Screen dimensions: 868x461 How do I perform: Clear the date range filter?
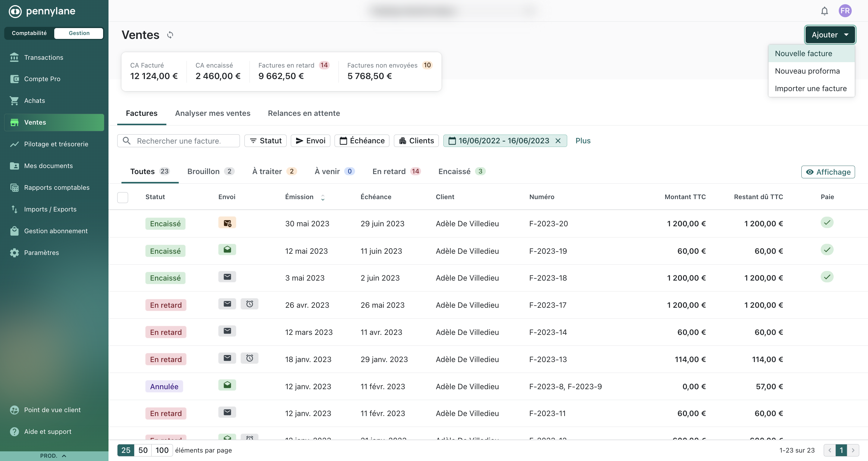(x=558, y=141)
